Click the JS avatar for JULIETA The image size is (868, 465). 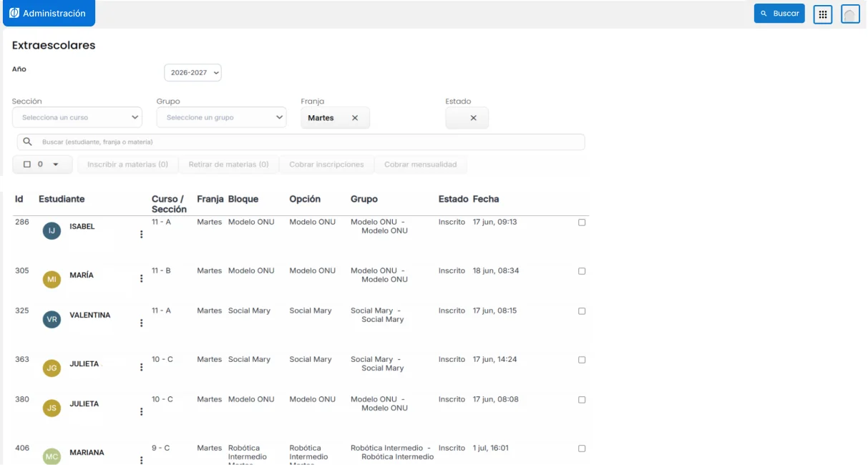[x=52, y=408]
